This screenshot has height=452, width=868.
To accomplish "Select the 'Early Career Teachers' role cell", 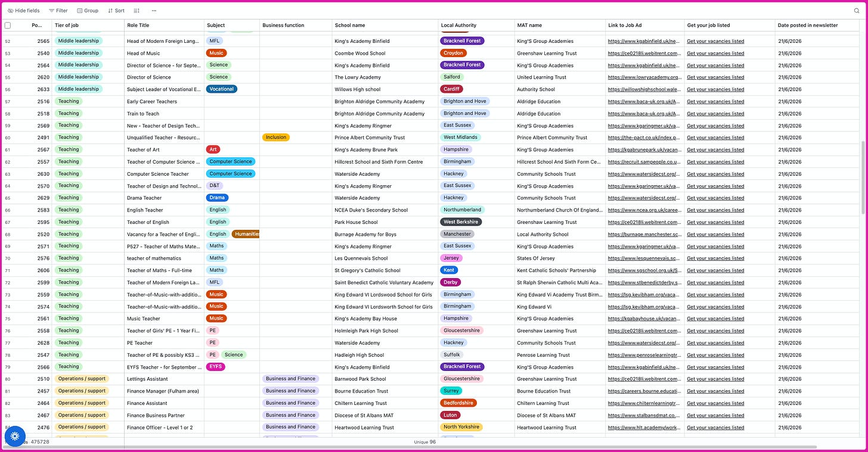I will [164, 101].
